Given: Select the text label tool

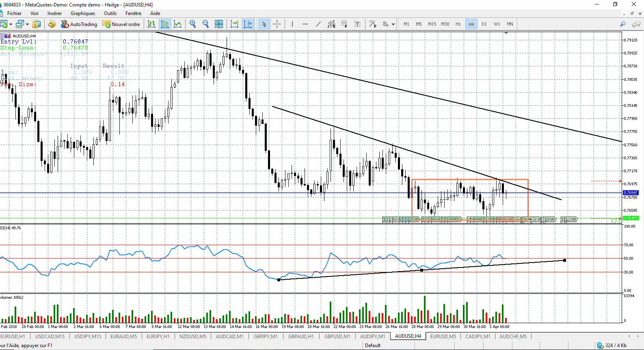Looking at the screenshot, I should pyautogui.click(x=357, y=24).
